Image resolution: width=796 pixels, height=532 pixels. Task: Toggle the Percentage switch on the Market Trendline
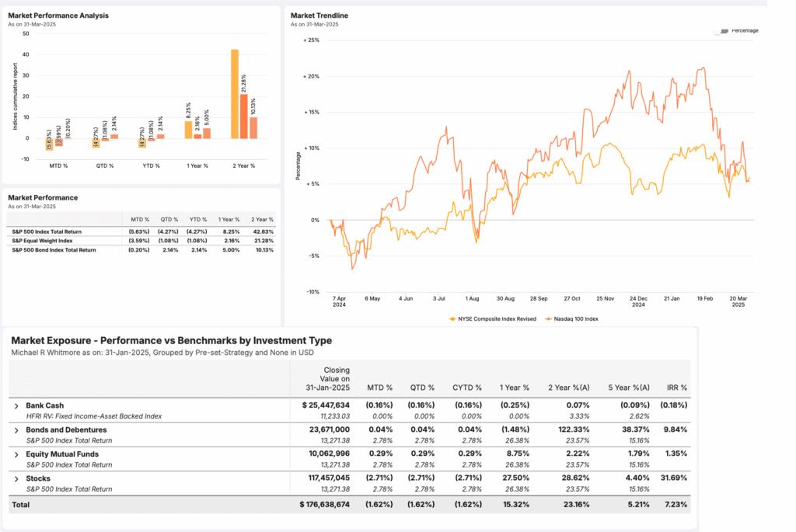click(x=721, y=30)
